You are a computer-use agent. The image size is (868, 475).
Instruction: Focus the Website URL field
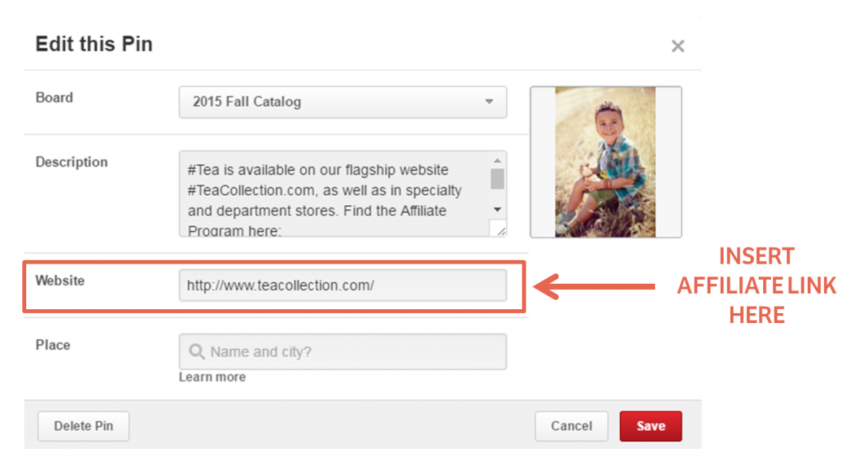click(342, 285)
